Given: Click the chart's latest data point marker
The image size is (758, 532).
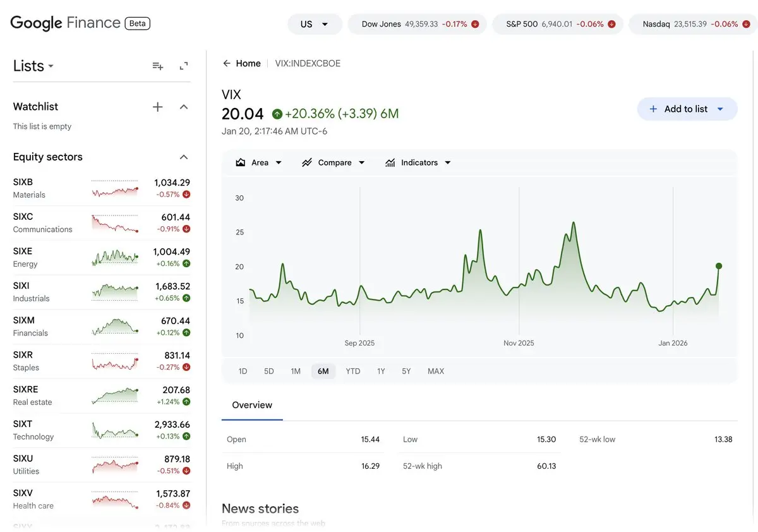Looking at the screenshot, I should click(x=719, y=266).
